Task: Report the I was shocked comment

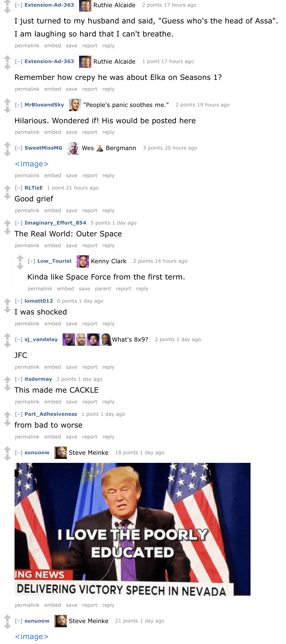Action: (90, 324)
